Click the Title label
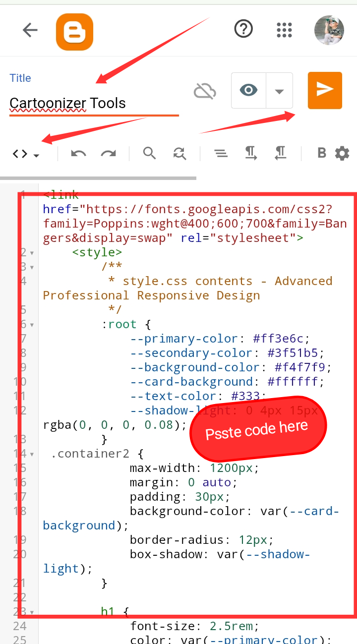This screenshot has height=644, width=357. pos(20,78)
